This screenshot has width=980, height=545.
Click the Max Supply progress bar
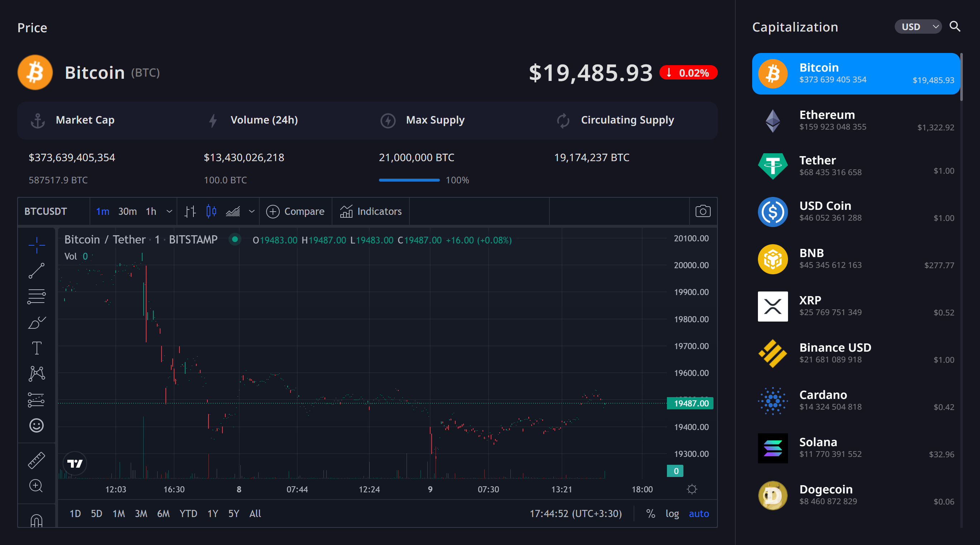(x=409, y=180)
